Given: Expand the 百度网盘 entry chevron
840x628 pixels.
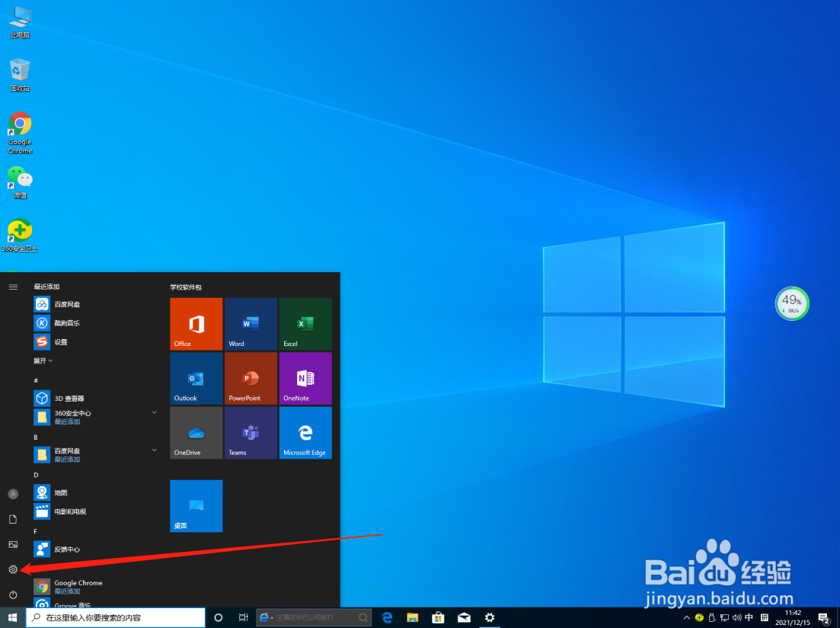Looking at the screenshot, I should coord(155,450).
